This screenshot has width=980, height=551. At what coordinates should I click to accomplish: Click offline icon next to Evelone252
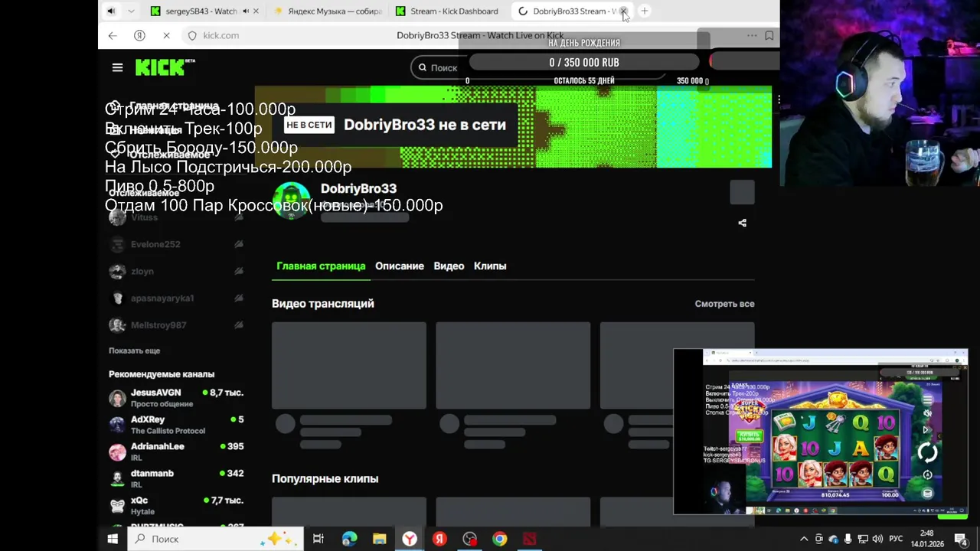(239, 244)
